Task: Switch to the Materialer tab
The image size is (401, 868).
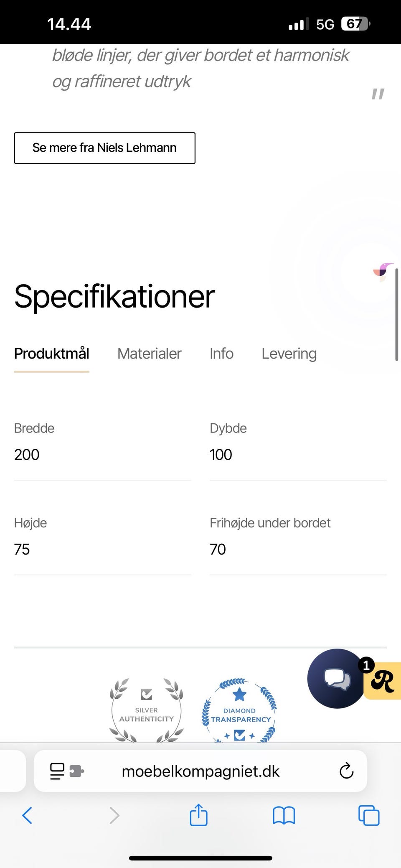Action: click(x=149, y=354)
